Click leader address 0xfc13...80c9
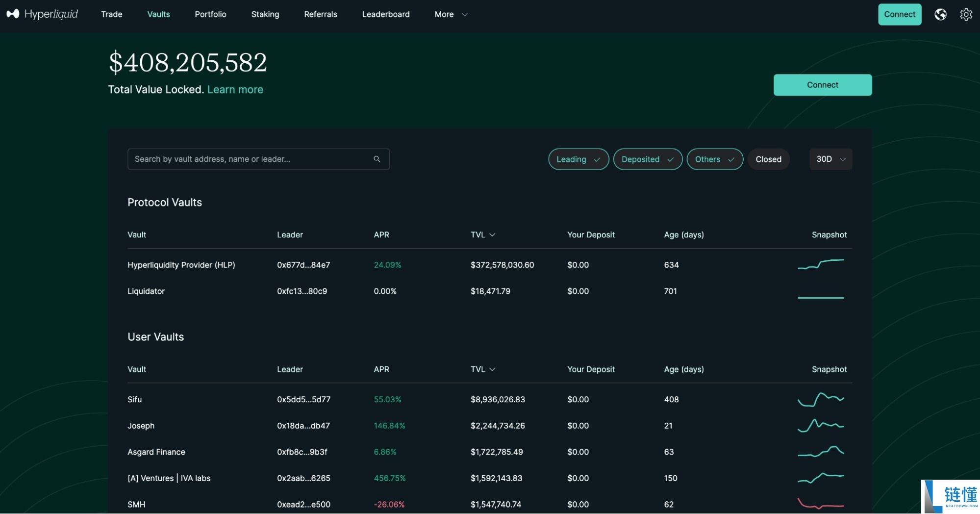This screenshot has width=980, height=514. [302, 291]
